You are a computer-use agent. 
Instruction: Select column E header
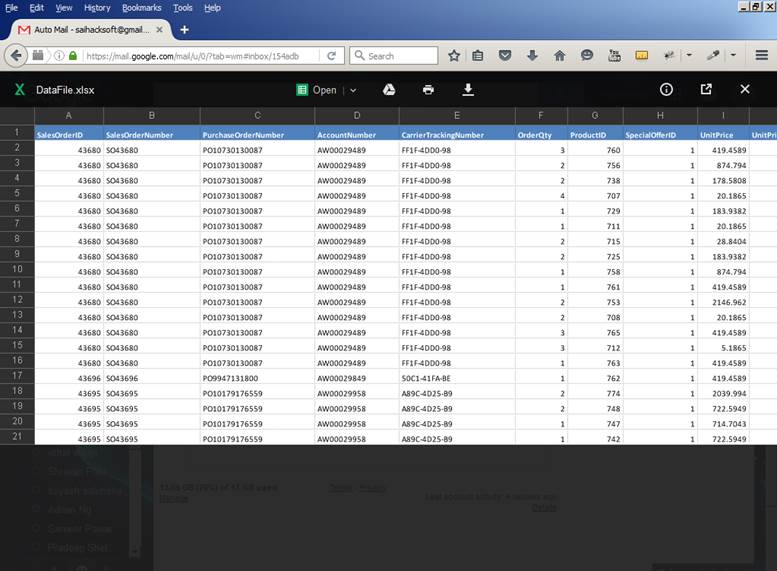point(456,115)
